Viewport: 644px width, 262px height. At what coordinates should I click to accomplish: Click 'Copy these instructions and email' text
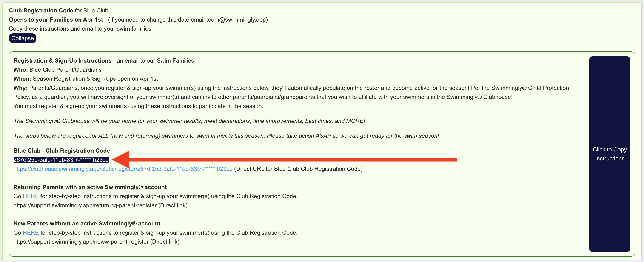[81, 29]
